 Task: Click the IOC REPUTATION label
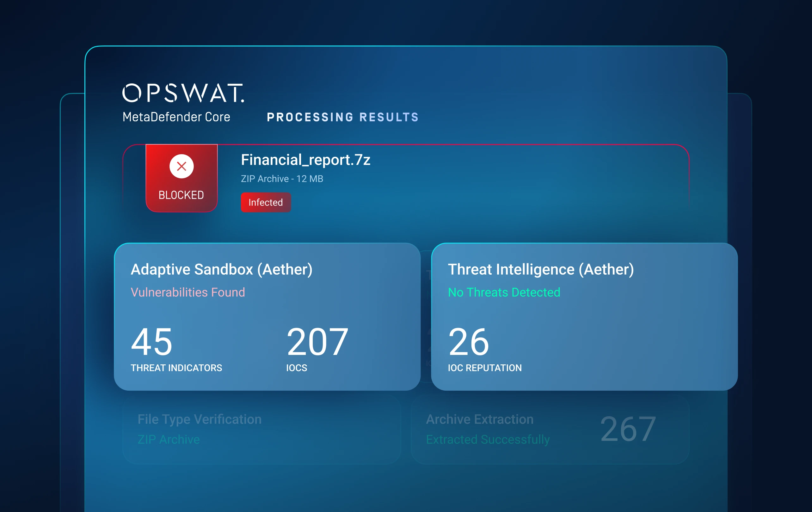tap(484, 368)
